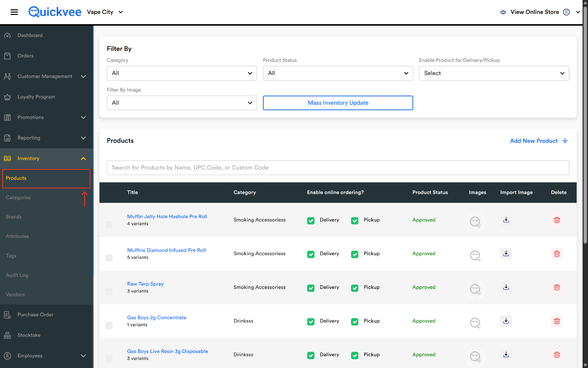Click the Loyalty Program crown icon
This screenshot has height=368, width=588.
7,97
